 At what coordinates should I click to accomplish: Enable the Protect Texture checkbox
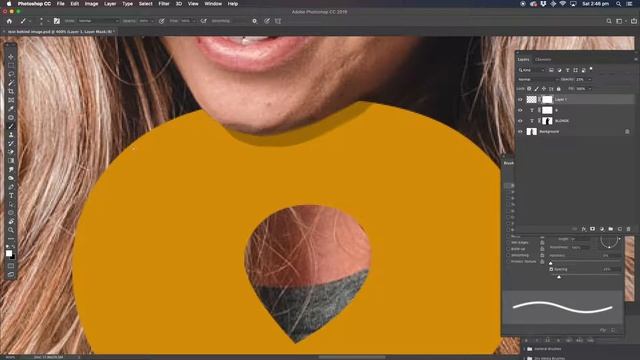pos(509,261)
